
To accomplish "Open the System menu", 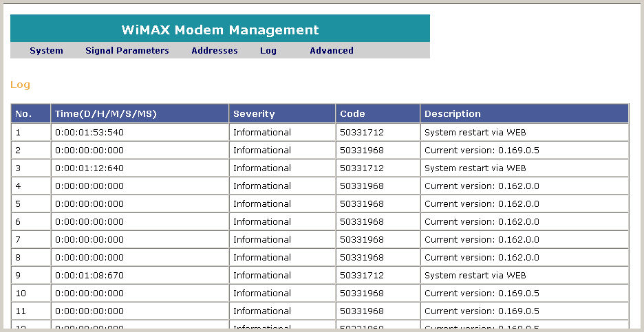I will click(x=46, y=50).
